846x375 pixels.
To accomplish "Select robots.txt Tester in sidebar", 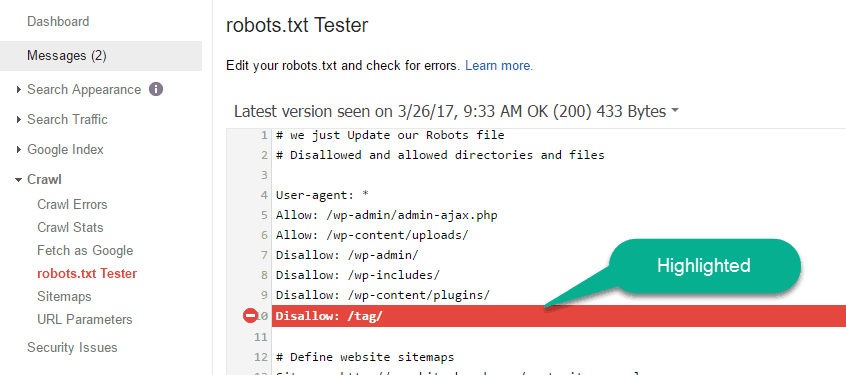I will tap(87, 274).
